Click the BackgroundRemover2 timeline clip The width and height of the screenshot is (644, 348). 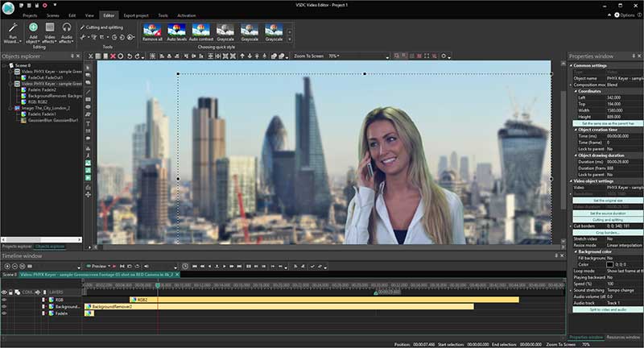(279, 306)
